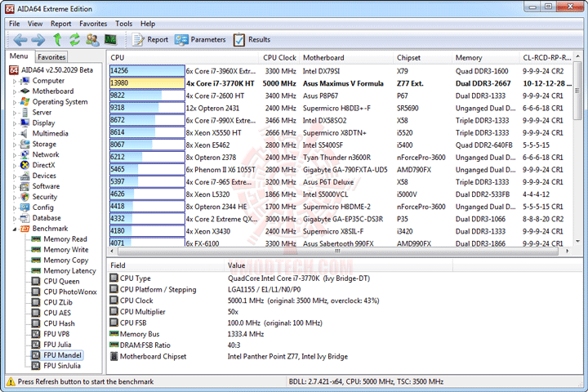Sort by CPU Clock column header
Viewport: 588px width, 392px height.
click(x=279, y=58)
